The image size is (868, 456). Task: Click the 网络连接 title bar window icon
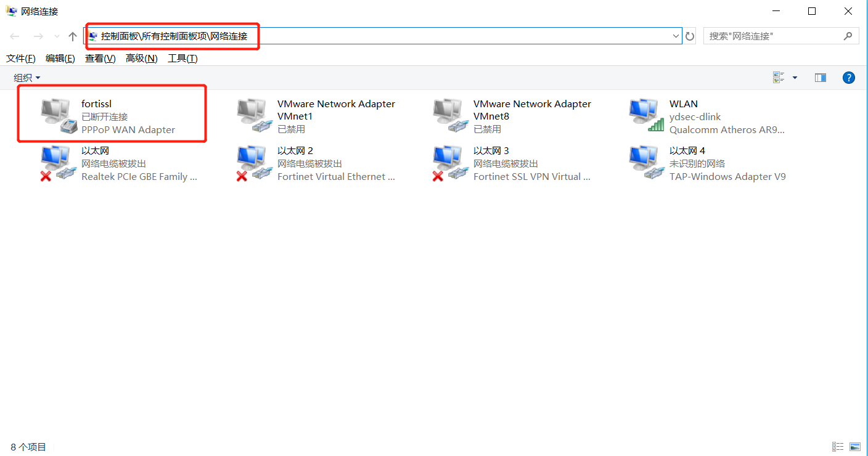tap(12, 11)
